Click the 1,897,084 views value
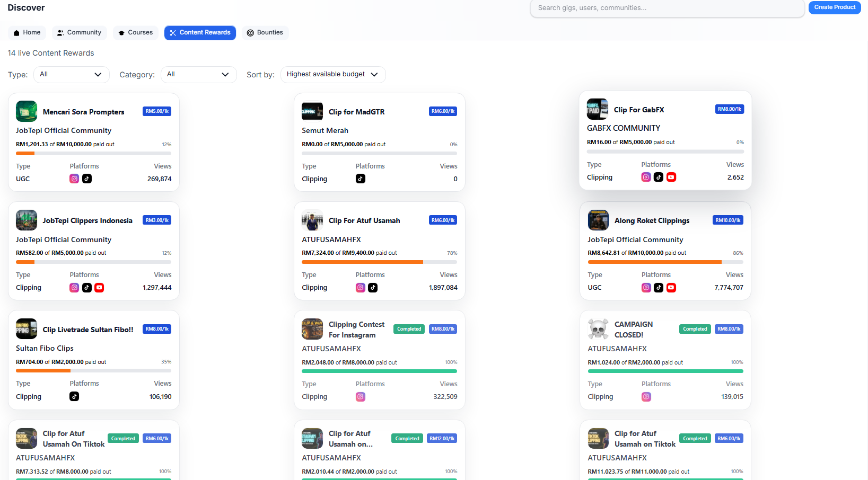The height and width of the screenshot is (480, 868). pos(443,288)
